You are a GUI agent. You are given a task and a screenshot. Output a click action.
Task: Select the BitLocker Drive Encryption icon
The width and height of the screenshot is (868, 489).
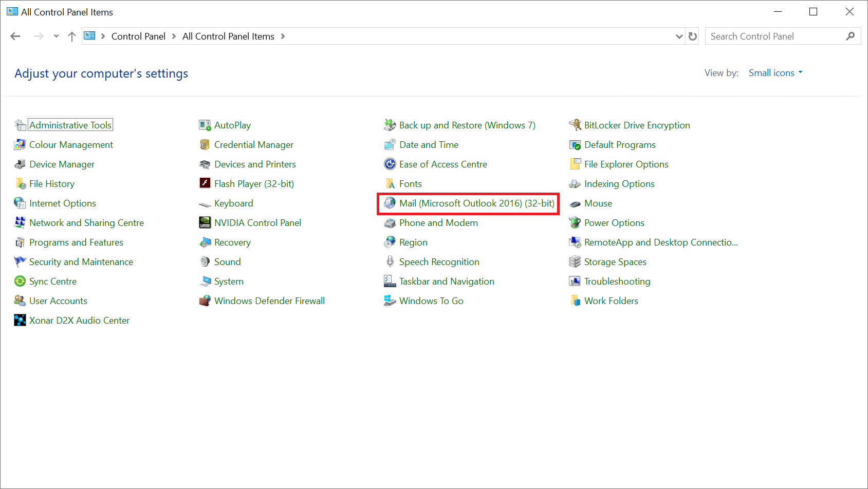pyautogui.click(x=575, y=125)
